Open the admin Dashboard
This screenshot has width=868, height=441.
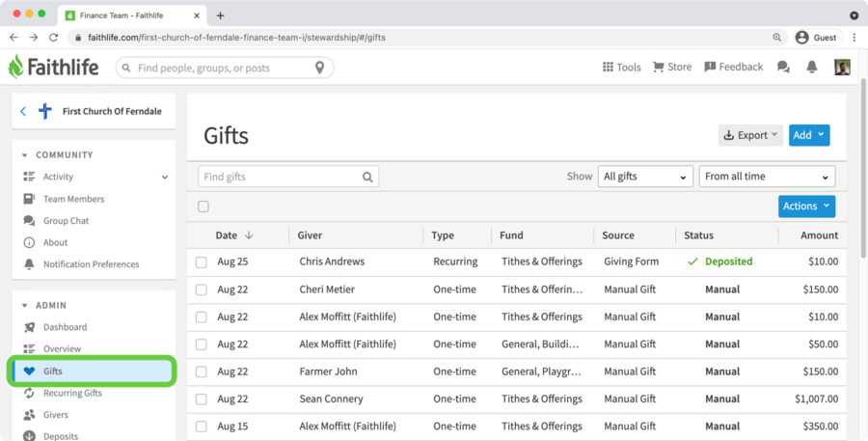(x=65, y=327)
